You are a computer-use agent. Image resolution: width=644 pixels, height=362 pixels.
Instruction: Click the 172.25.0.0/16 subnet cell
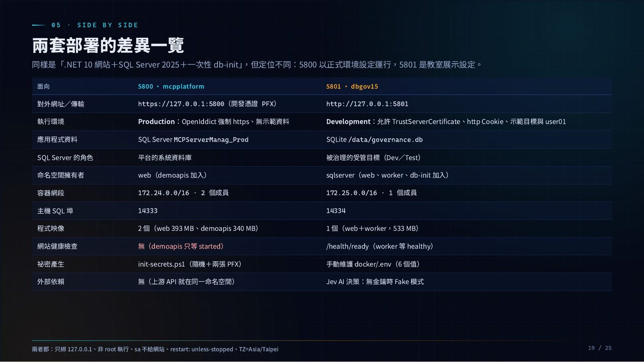371,193
